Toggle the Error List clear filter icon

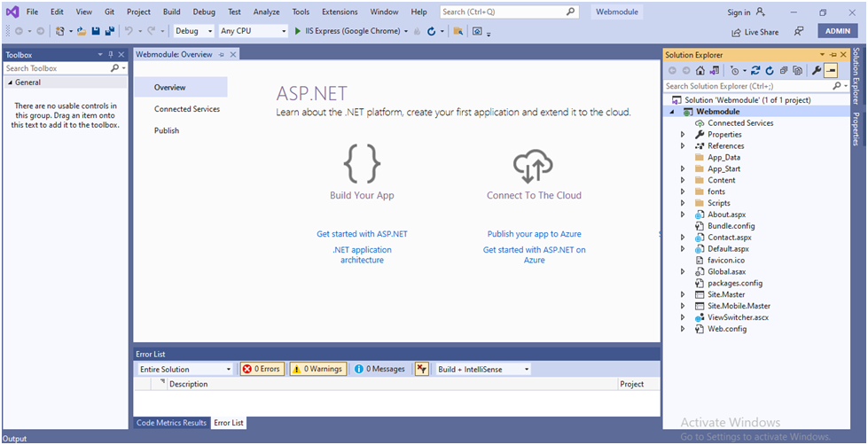(x=422, y=369)
